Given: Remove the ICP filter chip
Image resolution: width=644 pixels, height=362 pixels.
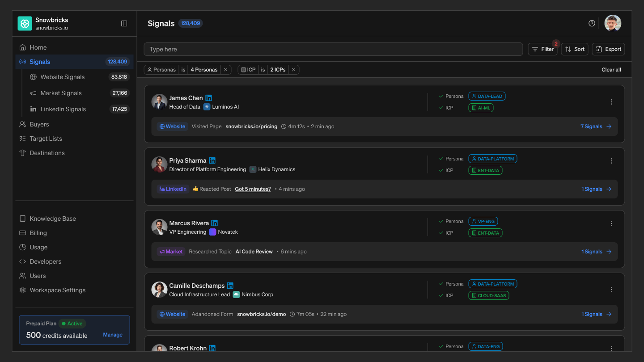Looking at the screenshot, I should (294, 70).
